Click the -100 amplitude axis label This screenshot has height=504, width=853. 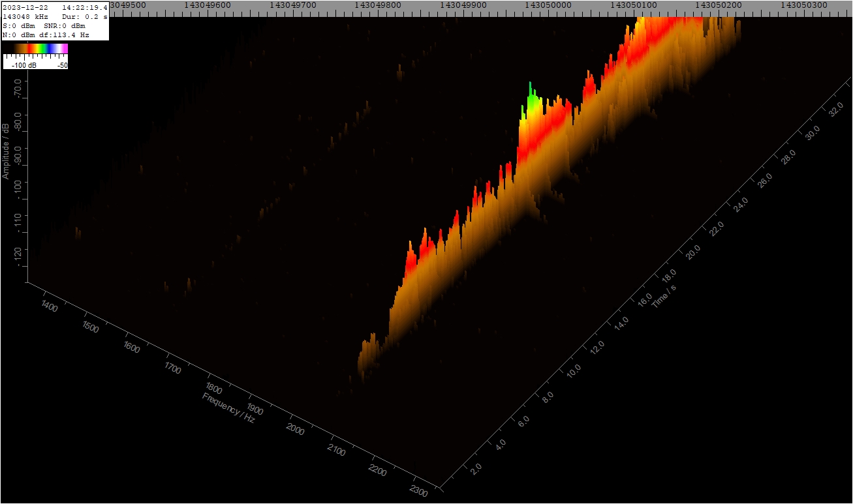coord(18,189)
